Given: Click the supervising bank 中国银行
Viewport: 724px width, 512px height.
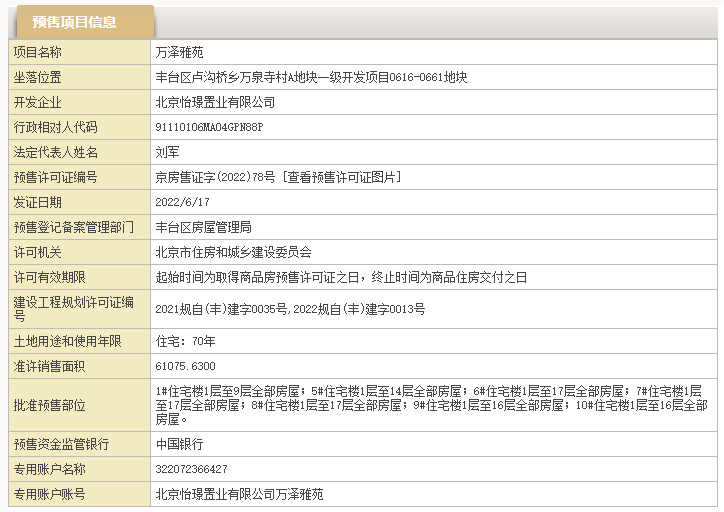Looking at the screenshot, I should tap(179, 444).
